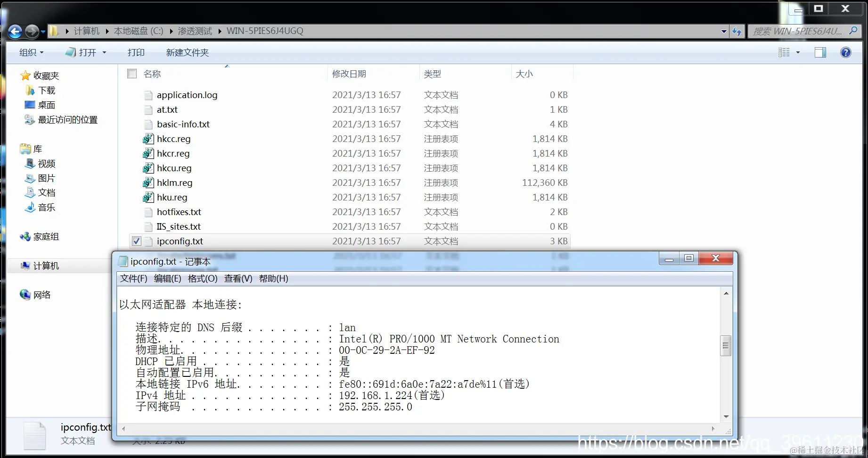Click the hotfixes.txt file icon
The height and width of the screenshot is (458, 868).
point(148,212)
